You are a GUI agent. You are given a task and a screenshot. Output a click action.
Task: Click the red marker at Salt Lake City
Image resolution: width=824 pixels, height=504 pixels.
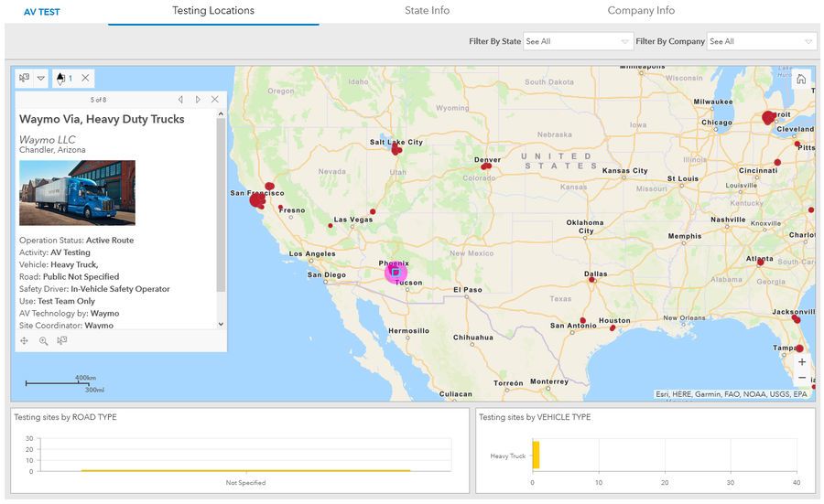tap(396, 150)
